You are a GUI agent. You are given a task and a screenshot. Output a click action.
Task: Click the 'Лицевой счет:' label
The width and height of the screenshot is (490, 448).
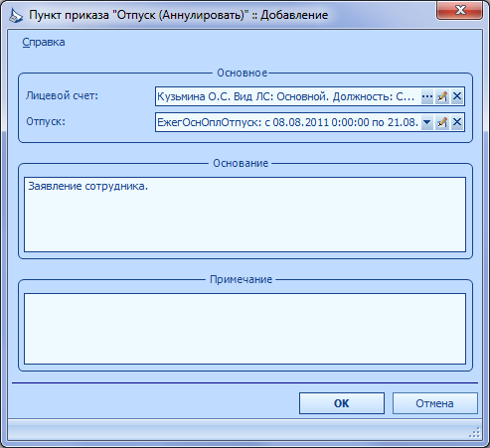point(62,96)
